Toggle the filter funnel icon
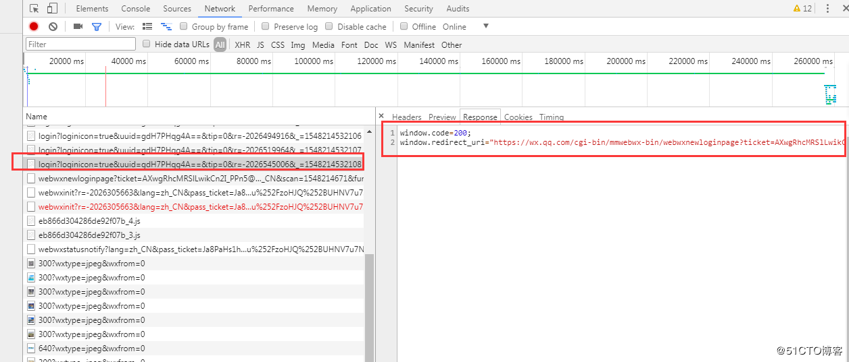 tap(96, 27)
